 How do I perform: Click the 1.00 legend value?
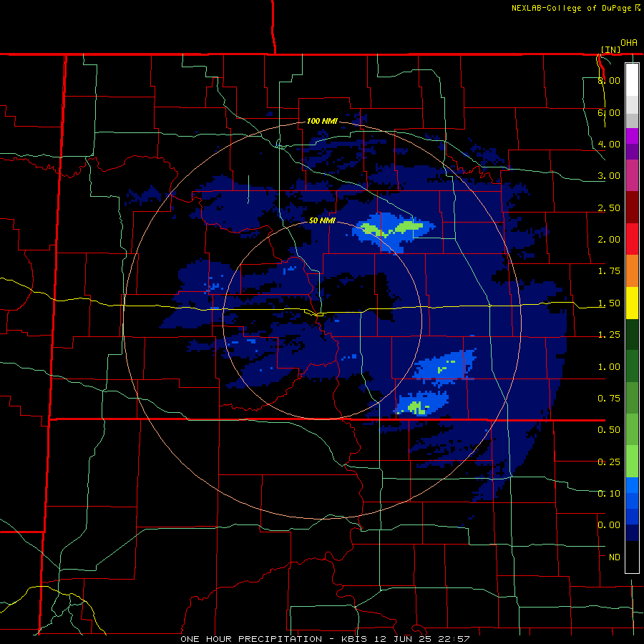[609, 367]
